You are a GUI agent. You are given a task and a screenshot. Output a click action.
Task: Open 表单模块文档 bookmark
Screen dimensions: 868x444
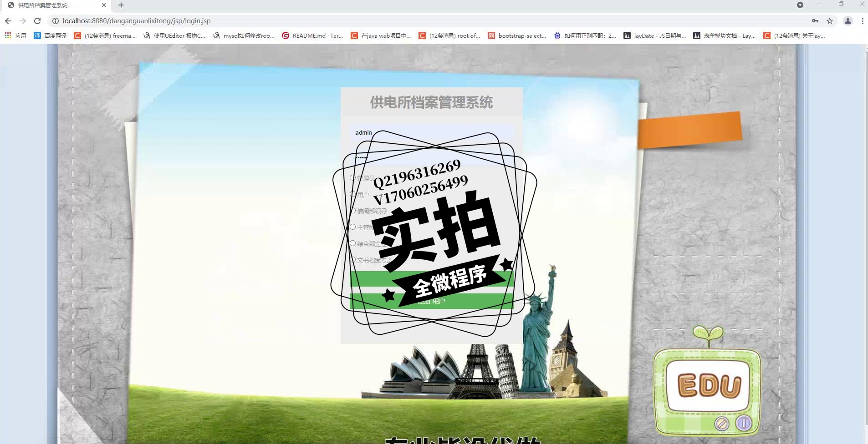coord(725,35)
